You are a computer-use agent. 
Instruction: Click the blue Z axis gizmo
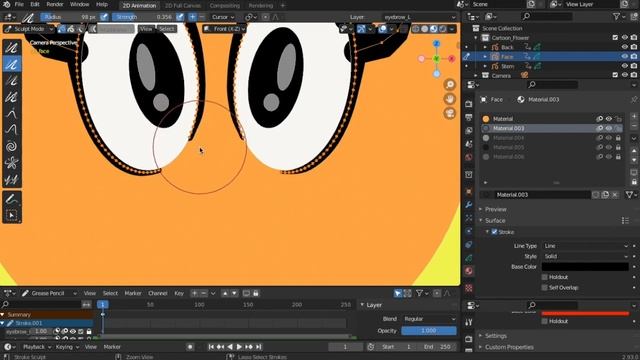[436, 44]
